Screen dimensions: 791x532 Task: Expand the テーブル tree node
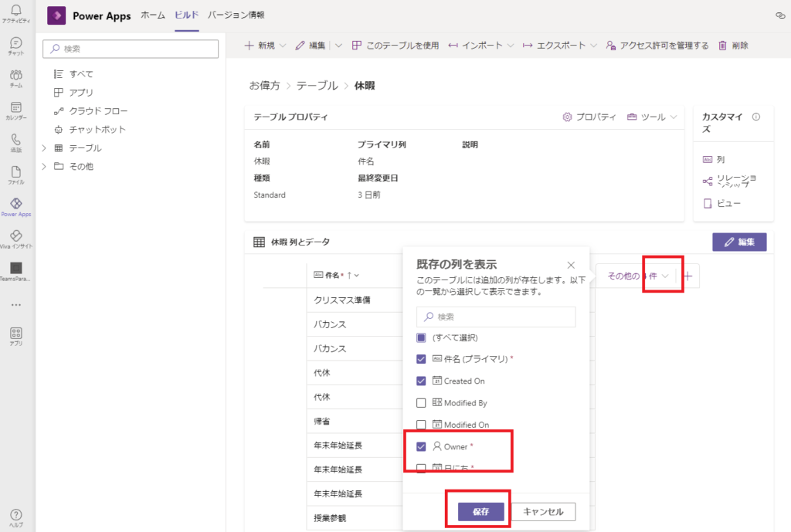coord(44,147)
